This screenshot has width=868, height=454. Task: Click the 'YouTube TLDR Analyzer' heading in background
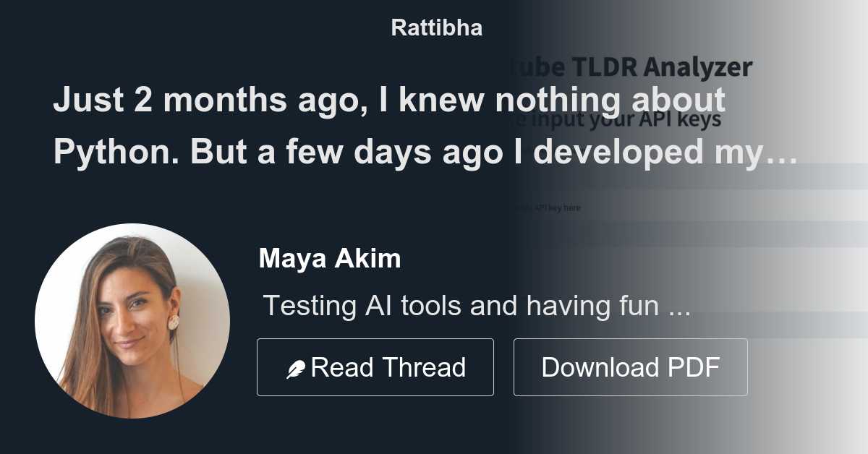629,67
